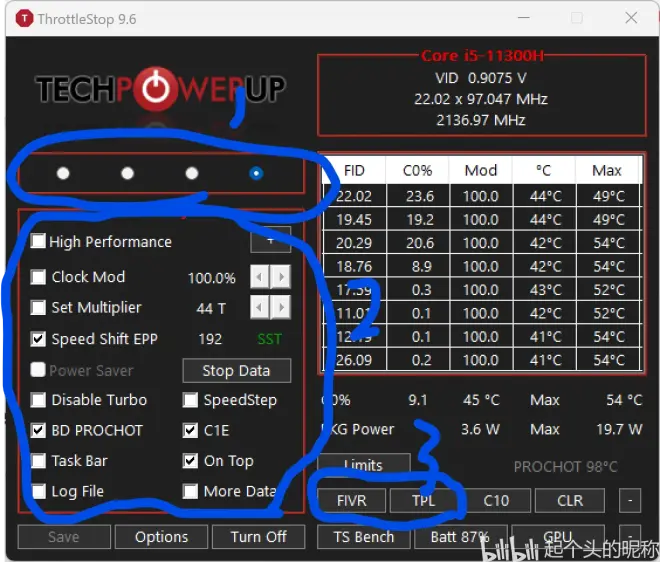Click the PROCHOT 98°C label

566,466
